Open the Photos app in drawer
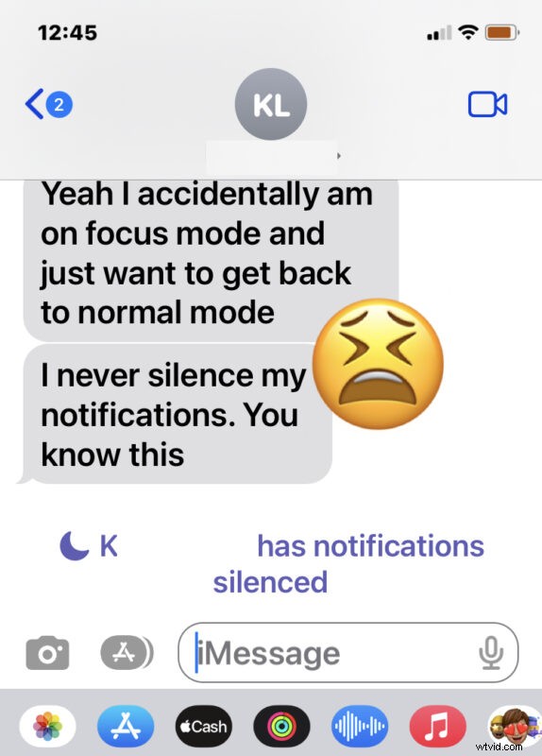 click(x=47, y=726)
